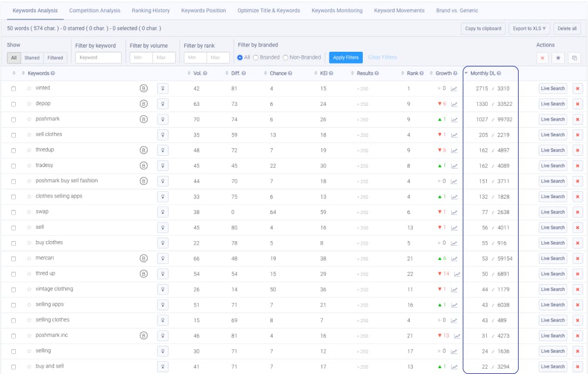
Task: Open suggestions bulb for swap row
Action: pyautogui.click(x=163, y=212)
